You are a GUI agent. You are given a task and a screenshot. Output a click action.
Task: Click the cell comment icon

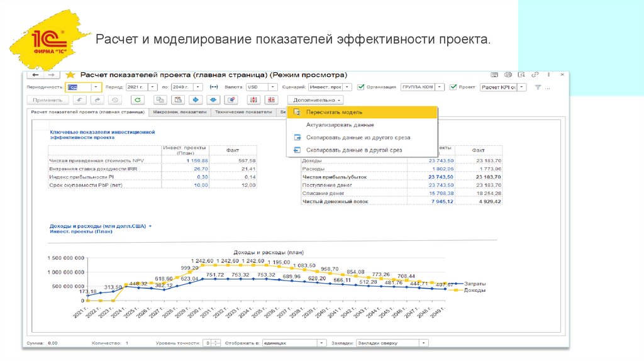point(231,100)
